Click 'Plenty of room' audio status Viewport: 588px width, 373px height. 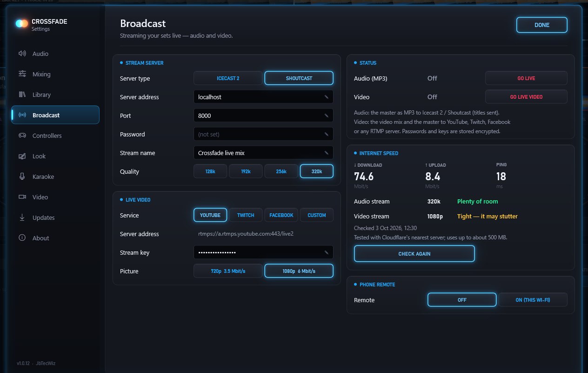click(478, 202)
